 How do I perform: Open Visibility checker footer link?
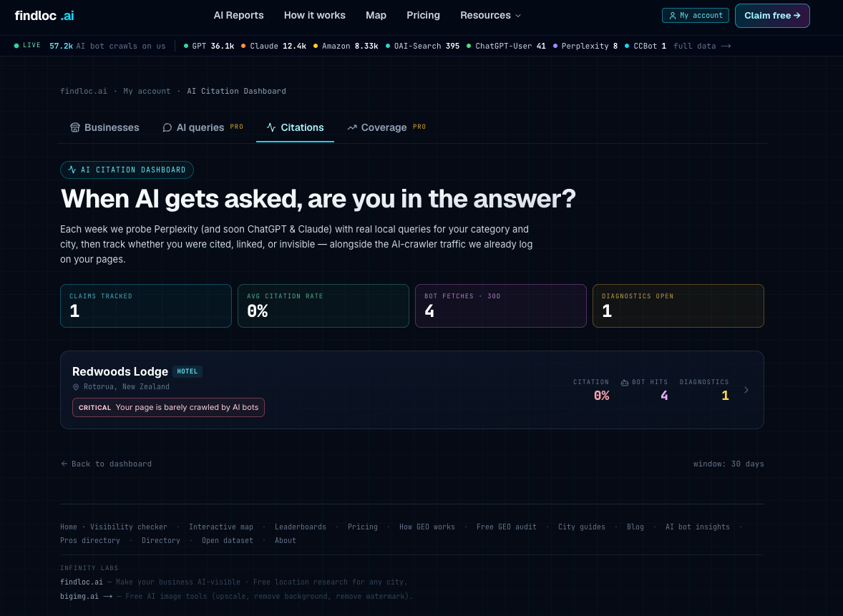pos(129,527)
